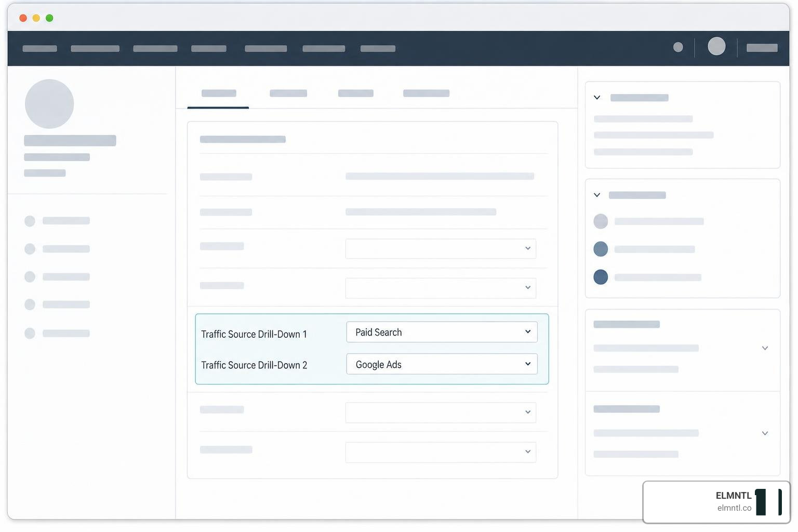Click the yellow macOS window button
The image size is (798, 532).
36,18
